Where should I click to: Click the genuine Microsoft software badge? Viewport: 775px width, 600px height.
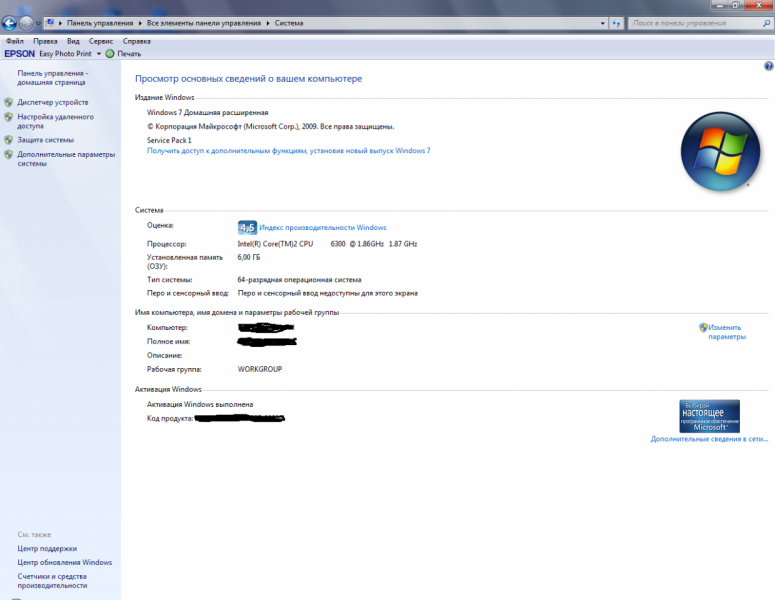[x=709, y=416]
